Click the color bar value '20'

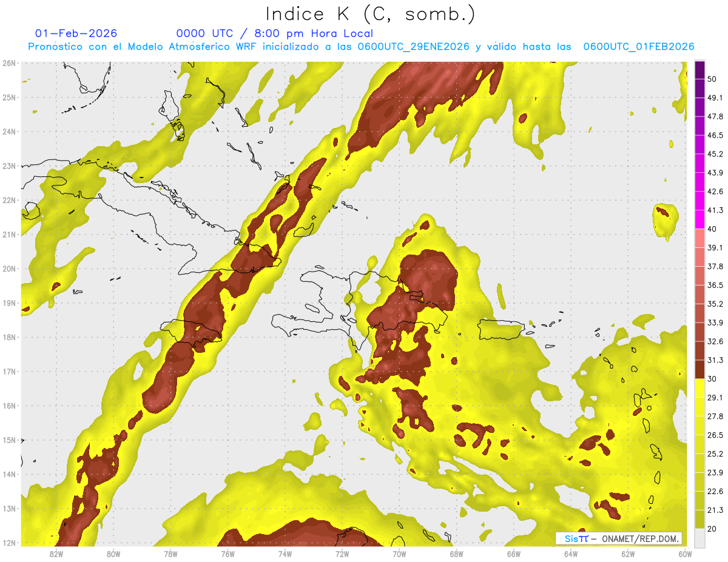coord(712,529)
